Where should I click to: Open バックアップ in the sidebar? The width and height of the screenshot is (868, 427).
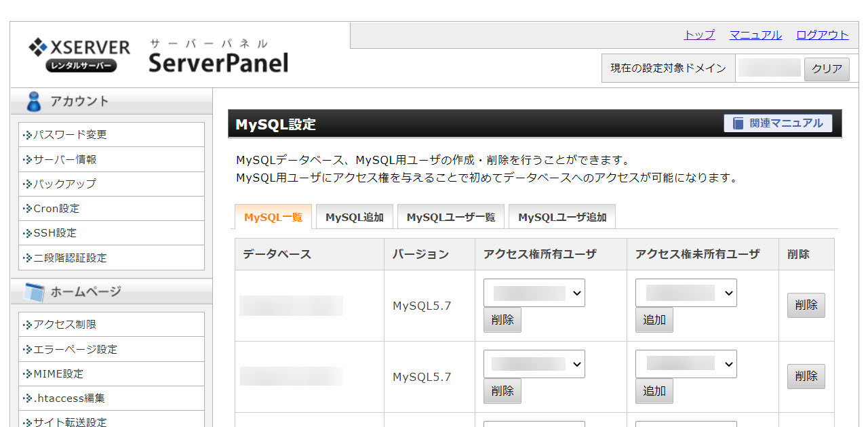pyautogui.click(x=111, y=184)
